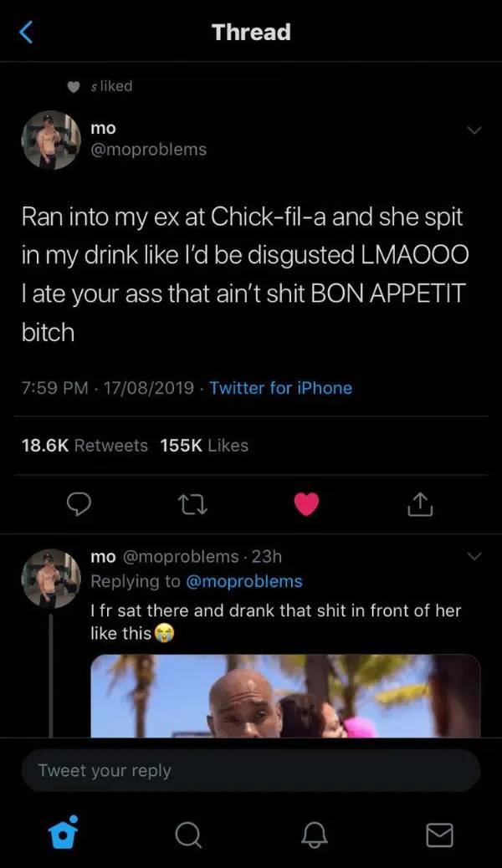Viewport: 502px width, 868px height.
Task: Toggle the red heart like button
Action: point(307,505)
